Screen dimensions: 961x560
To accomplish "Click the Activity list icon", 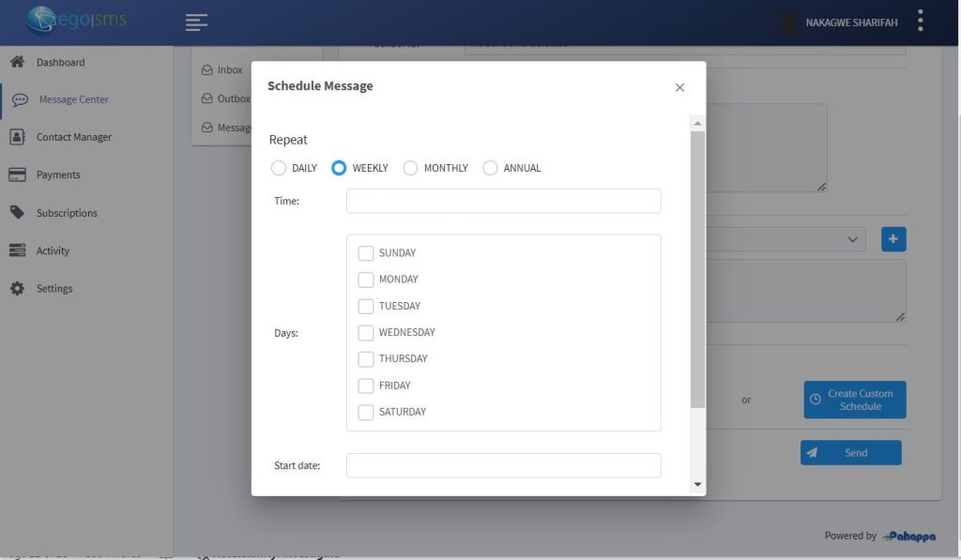I will (17, 250).
